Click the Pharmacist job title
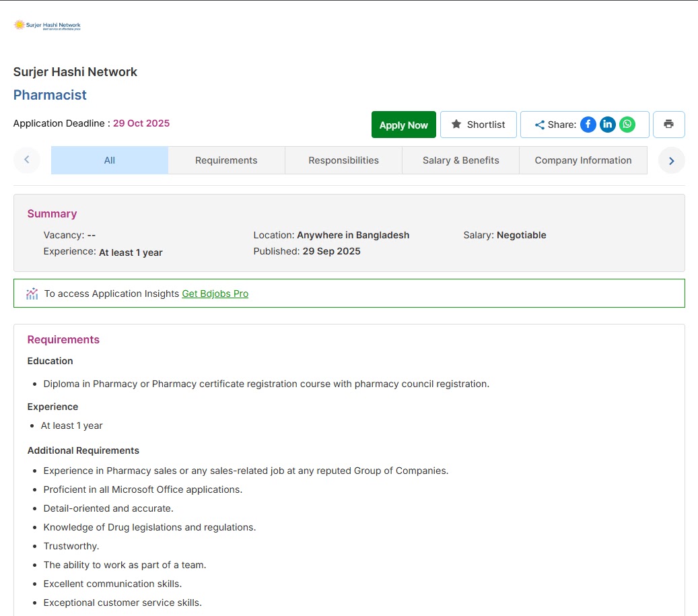 50,95
